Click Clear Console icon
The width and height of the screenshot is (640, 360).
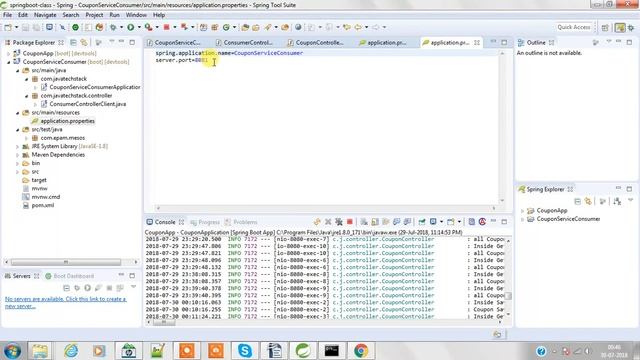pos(364,222)
